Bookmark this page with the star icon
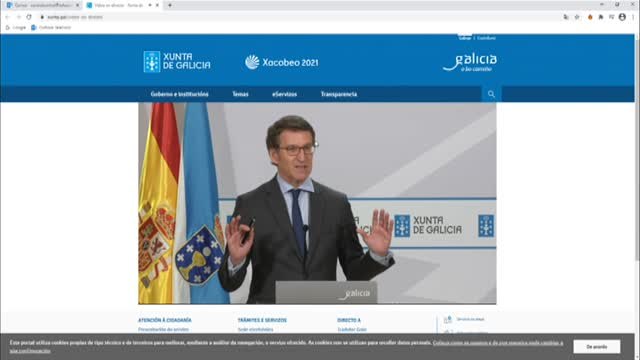 coord(577,17)
